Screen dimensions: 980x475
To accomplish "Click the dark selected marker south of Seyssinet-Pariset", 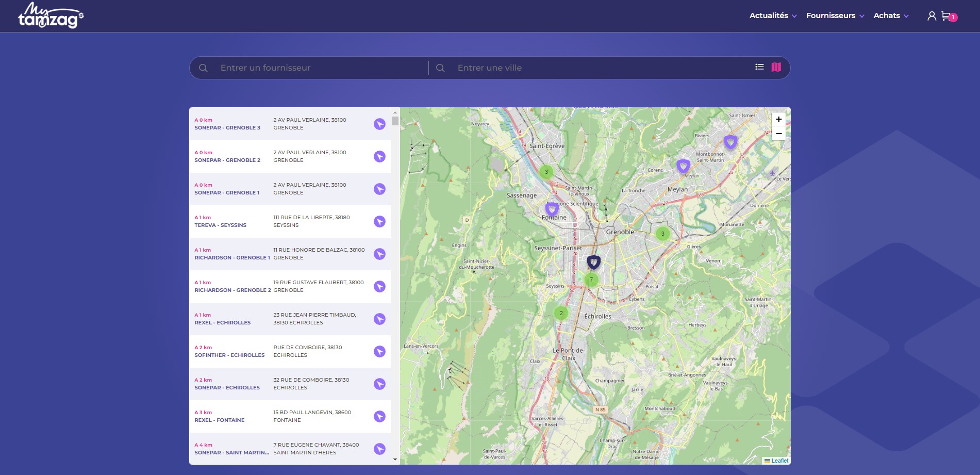I will [594, 263].
